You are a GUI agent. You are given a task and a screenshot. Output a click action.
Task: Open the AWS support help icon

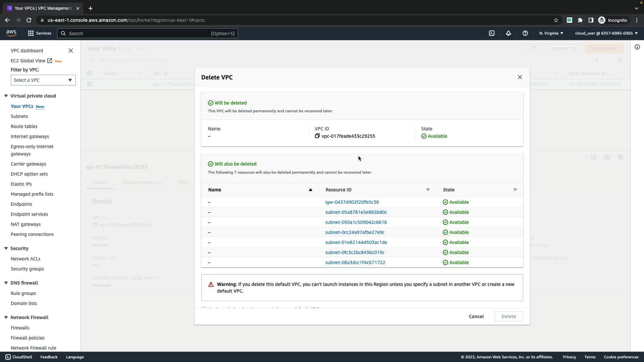click(525, 33)
